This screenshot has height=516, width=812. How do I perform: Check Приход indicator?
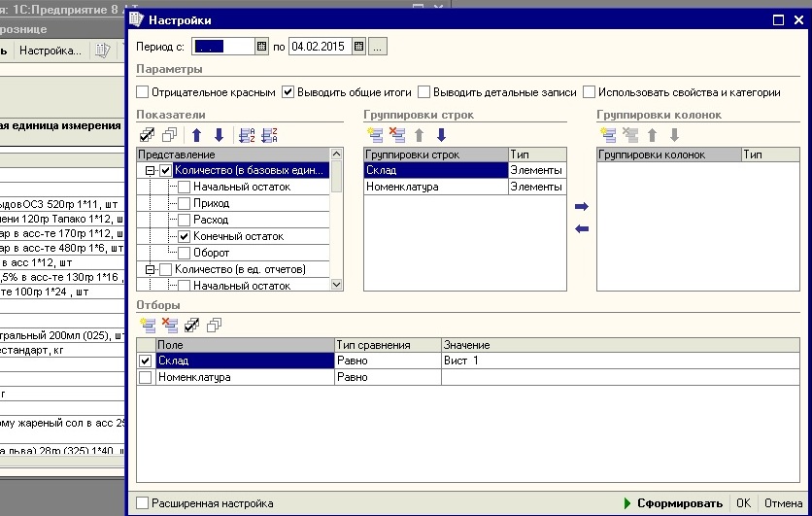click(184, 203)
